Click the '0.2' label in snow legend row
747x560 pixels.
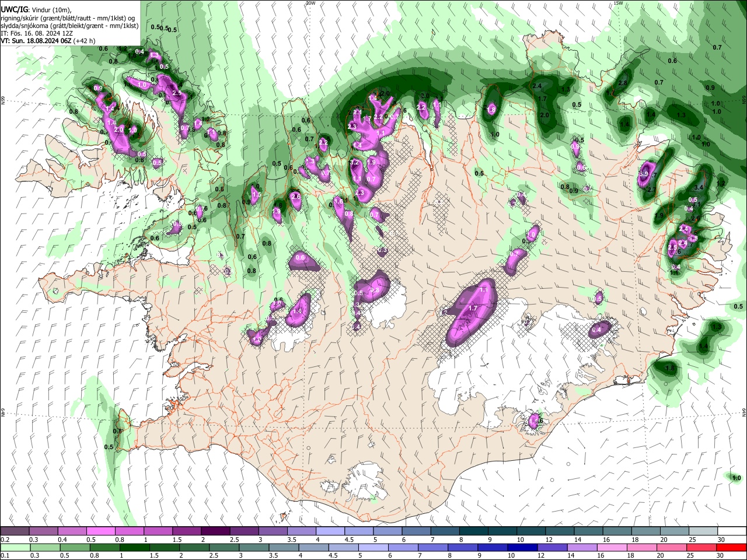(x=5, y=540)
